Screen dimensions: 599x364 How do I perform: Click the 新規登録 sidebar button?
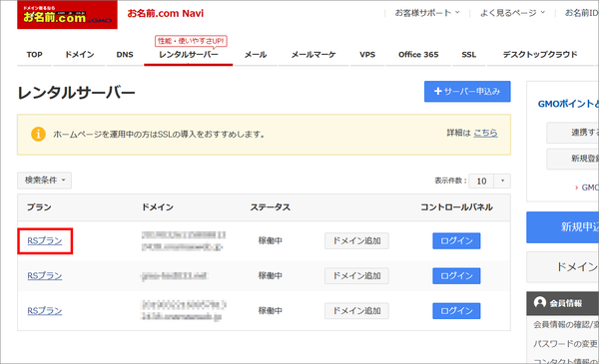[x=573, y=159]
